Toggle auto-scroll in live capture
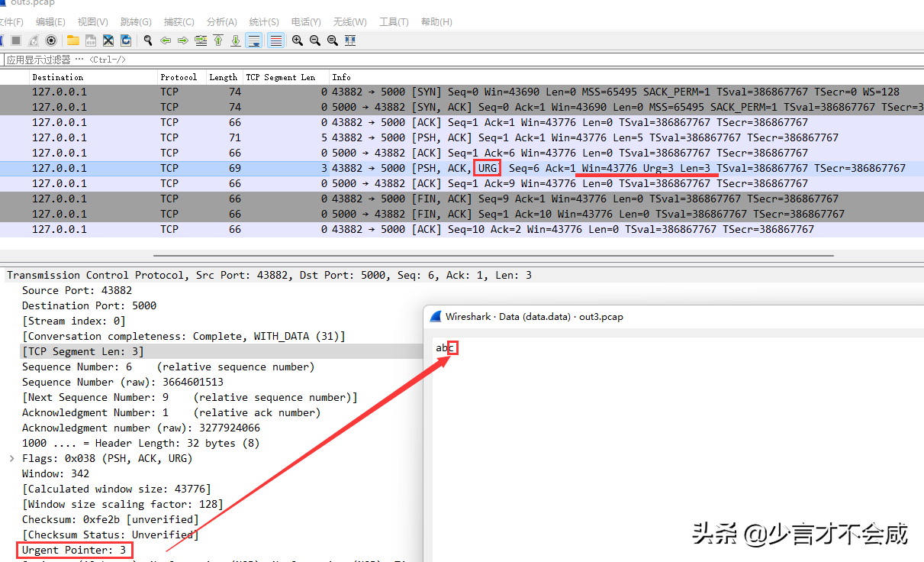This screenshot has height=562, width=924. [x=253, y=40]
